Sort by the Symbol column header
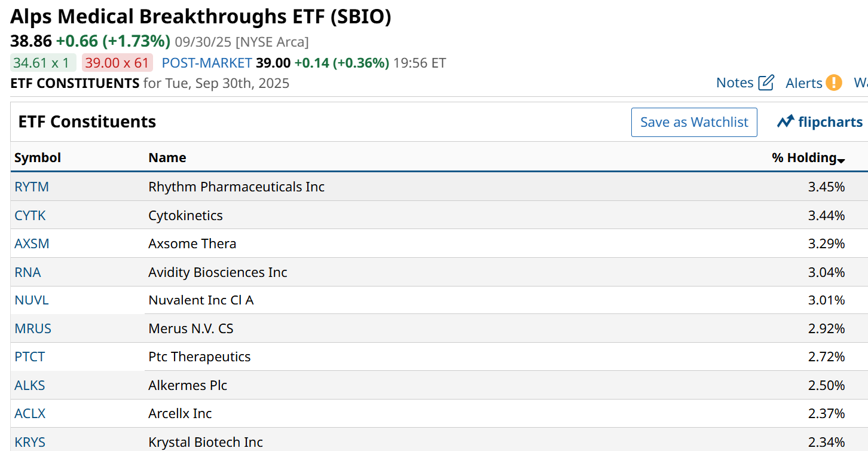 click(x=38, y=158)
